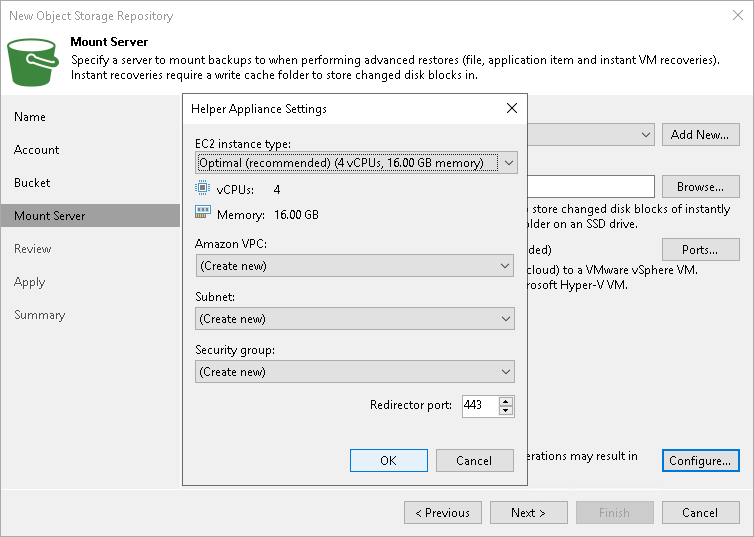Go back with the Previous button
The width and height of the screenshot is (754, 537).
pyautogui.click(x=443, y=512)
